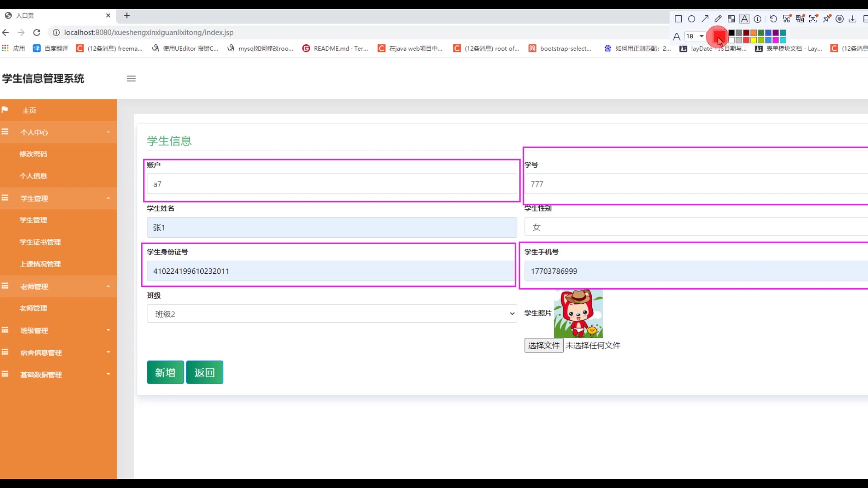Open 学生证书管理 in the sidebar

click(x=40, y=242)
